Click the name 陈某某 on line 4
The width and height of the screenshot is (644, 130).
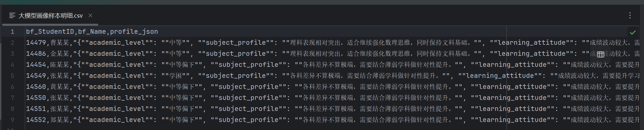click(x=60, y=64)
